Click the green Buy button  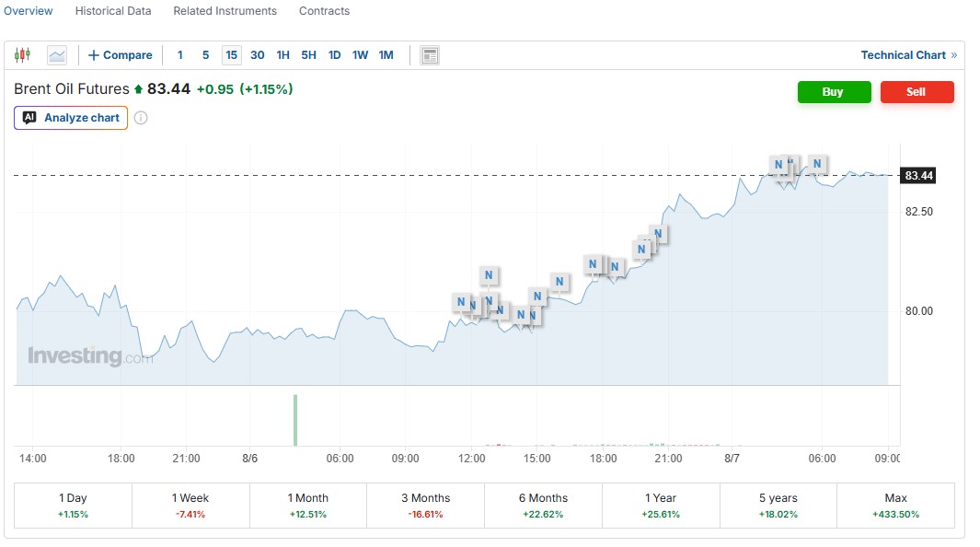(834, 92)
